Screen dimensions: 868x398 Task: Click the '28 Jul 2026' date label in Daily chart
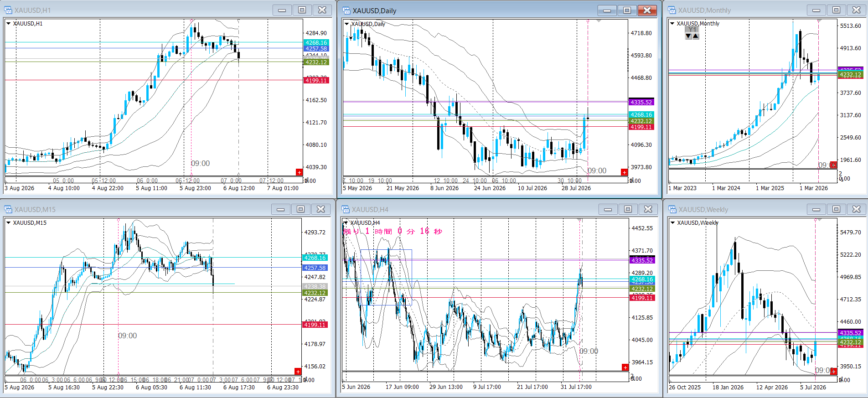pos(576,188)
